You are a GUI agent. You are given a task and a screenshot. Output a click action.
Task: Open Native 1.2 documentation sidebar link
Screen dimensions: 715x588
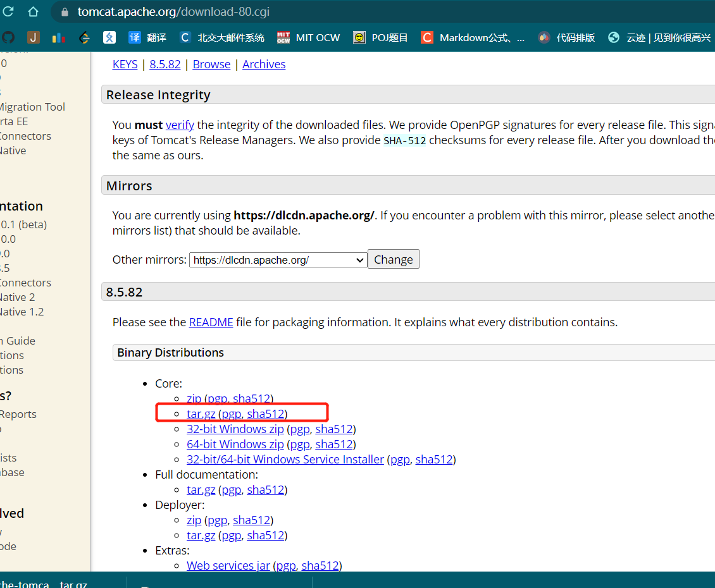click(22, 312)
